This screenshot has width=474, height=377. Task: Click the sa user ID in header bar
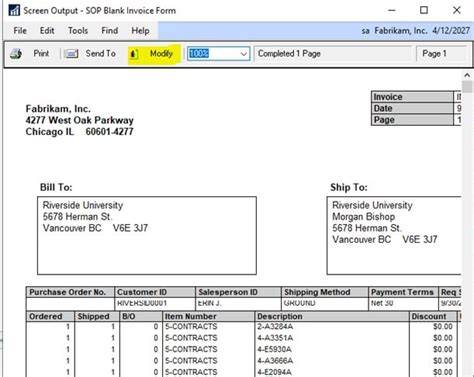[366, 31]
